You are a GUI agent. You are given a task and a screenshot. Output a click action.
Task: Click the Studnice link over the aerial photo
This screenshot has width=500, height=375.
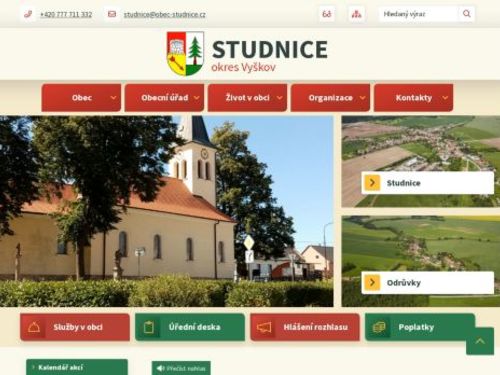(x=428, y=183)
